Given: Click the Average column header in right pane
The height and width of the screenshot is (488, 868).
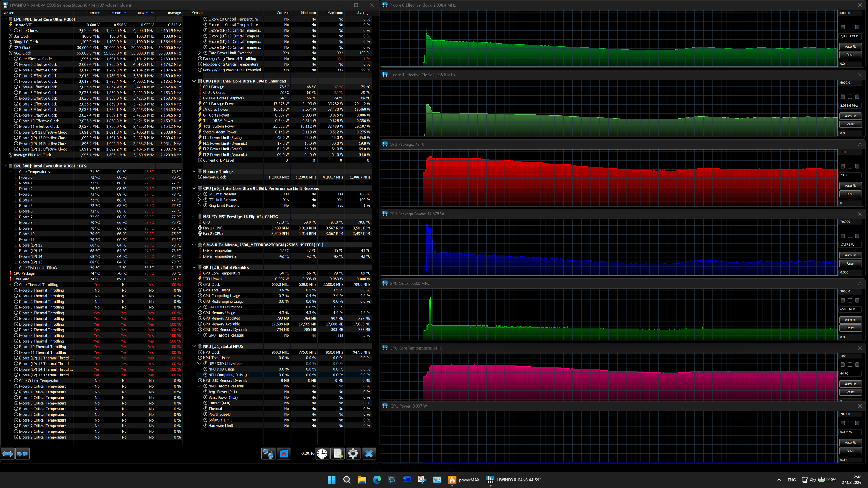Looking at the screenshot, I should [363, 13].
